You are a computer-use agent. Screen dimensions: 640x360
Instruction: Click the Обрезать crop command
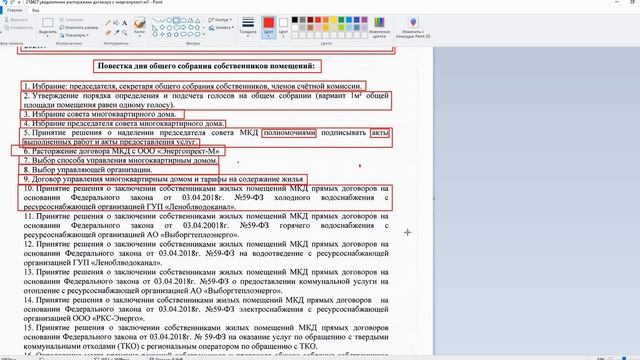(72, 20)
